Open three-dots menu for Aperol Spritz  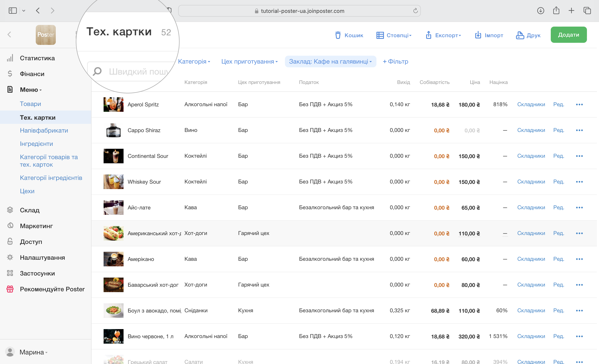579,105
